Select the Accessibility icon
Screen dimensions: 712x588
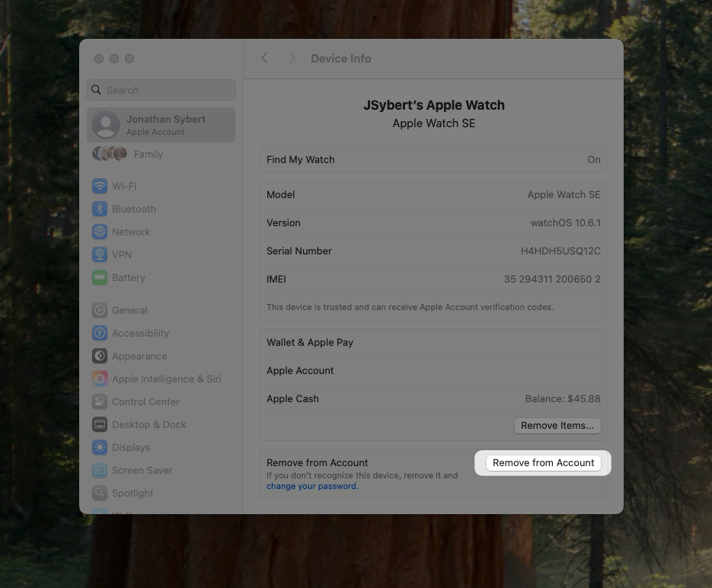[100, 333]
